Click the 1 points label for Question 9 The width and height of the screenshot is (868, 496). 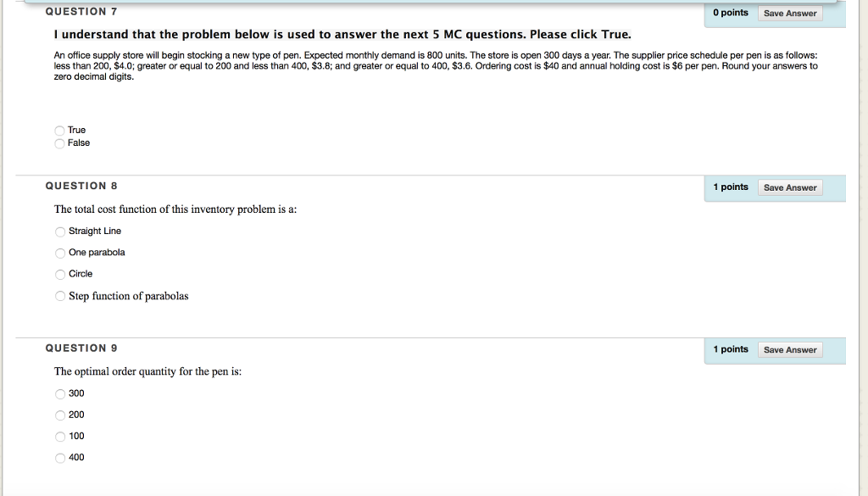tap(731, 348)
